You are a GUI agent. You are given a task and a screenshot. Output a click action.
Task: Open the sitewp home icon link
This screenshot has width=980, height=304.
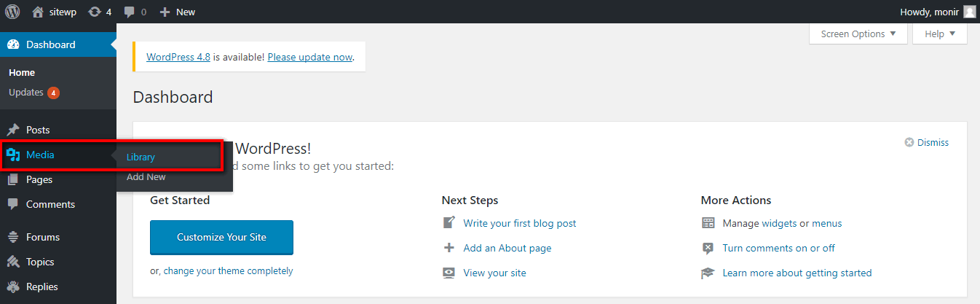pos(38,12)
